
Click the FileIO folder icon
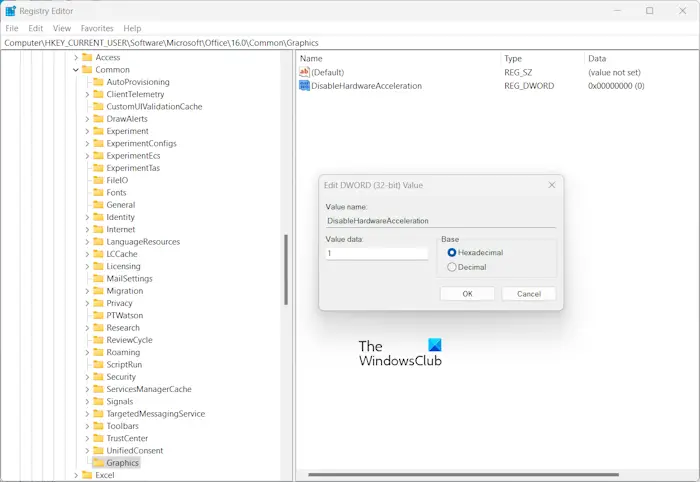pyautogui.click(x=98, y=180)
